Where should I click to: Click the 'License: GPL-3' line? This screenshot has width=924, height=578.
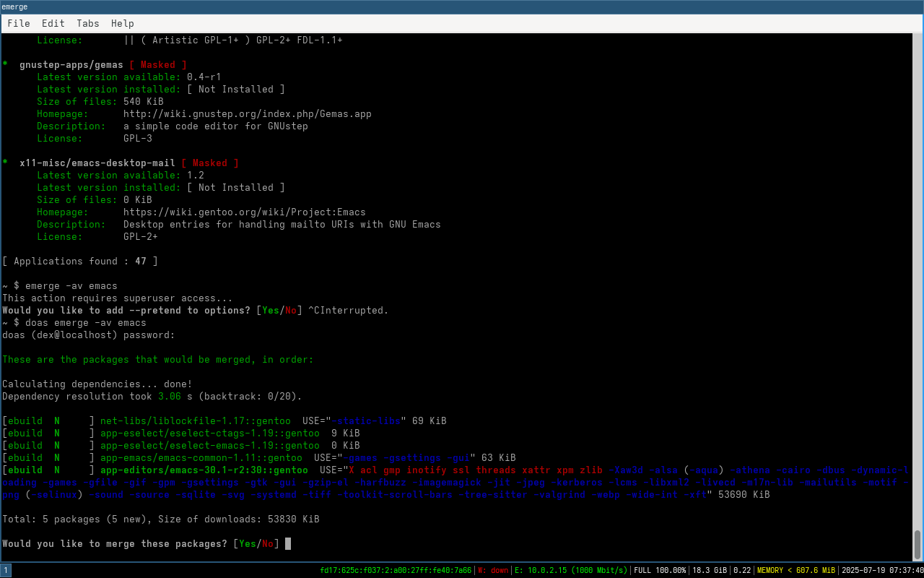pyautogui.click(x=95, y=138)
